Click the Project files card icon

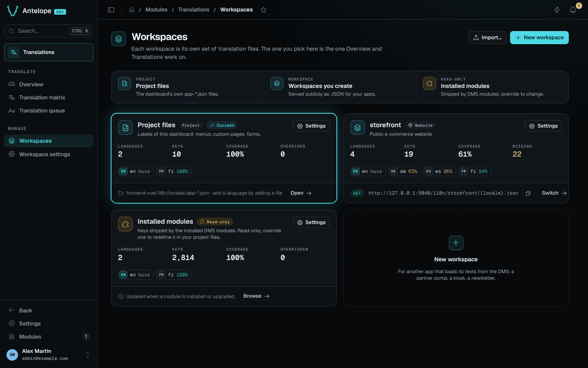click(125, 128)
